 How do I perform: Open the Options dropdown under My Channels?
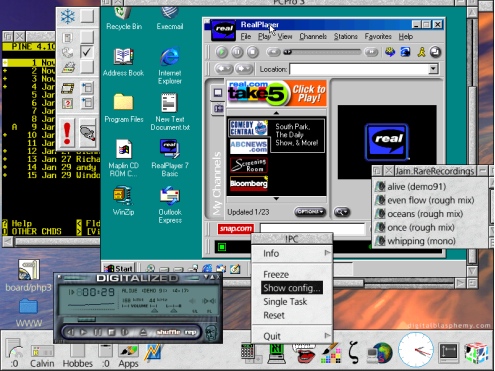[x=310, y=212]
